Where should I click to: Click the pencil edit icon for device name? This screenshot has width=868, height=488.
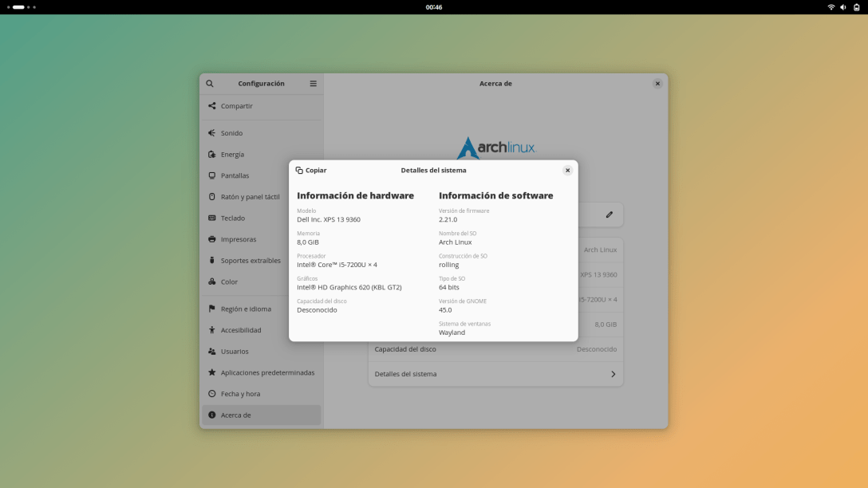610,214
